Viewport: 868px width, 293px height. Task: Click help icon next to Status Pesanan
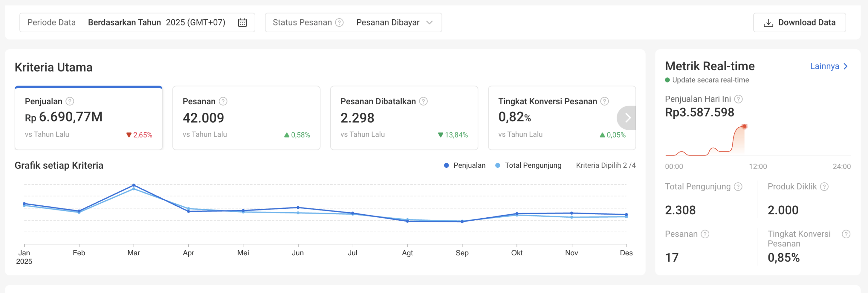point(339,22)
